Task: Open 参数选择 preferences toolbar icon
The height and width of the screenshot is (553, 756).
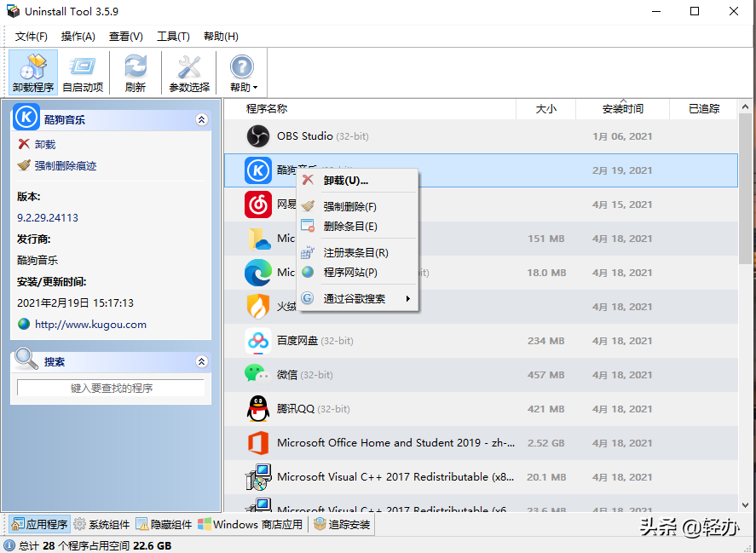Action: point(189,72)
